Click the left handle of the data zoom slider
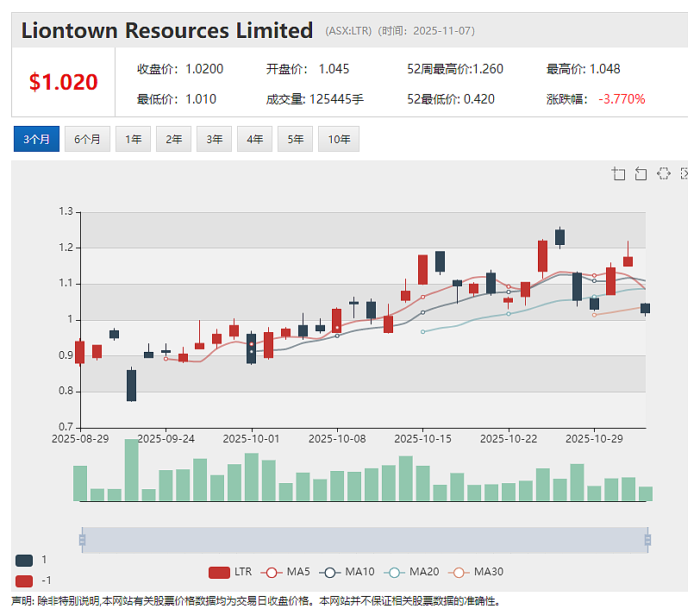 pos(82,540)
